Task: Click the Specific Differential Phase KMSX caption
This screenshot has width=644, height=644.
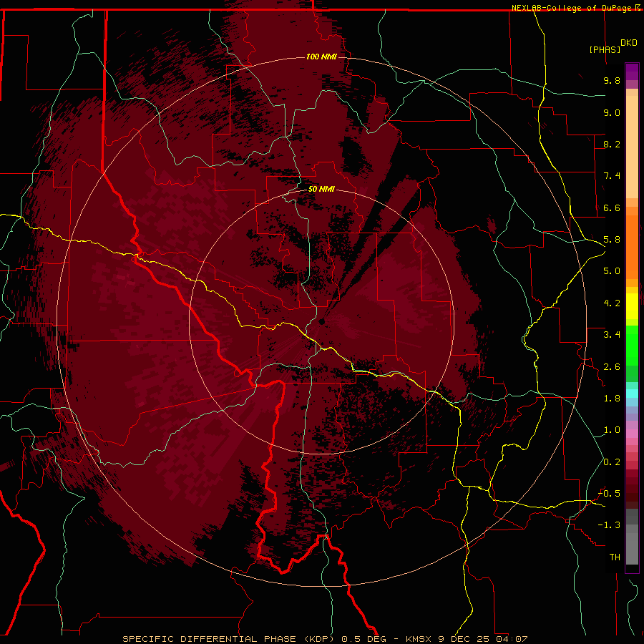Action: click(325, 639)
